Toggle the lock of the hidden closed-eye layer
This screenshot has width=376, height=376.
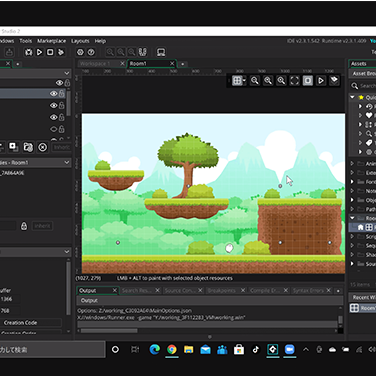pyautogui.click(x=62, y=129)
